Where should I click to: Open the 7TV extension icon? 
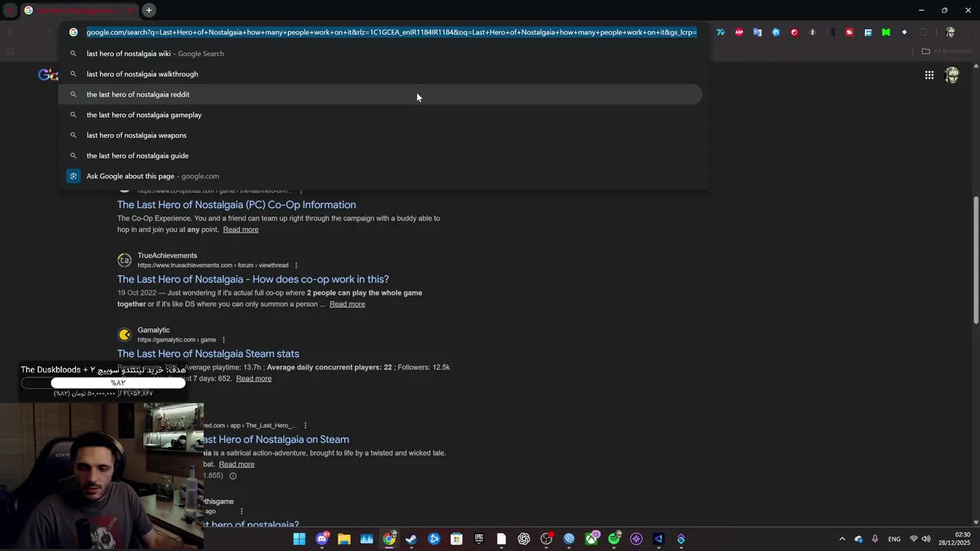point(720,32)
